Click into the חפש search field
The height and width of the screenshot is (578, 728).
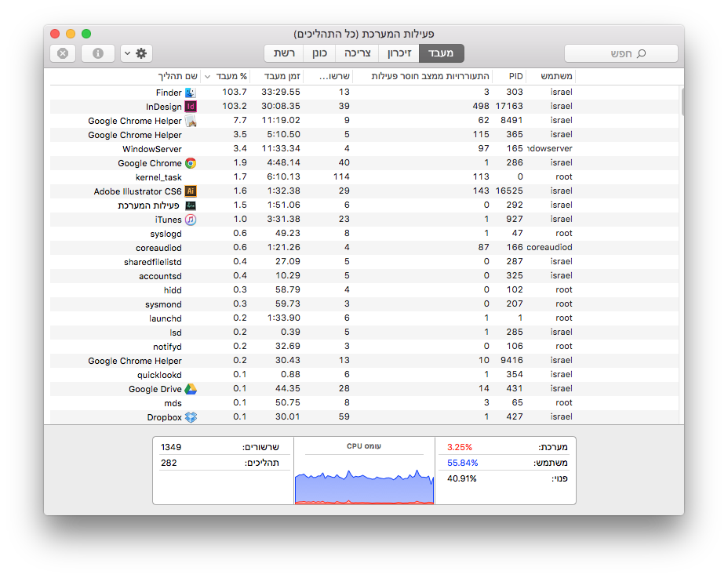[621, 53]
